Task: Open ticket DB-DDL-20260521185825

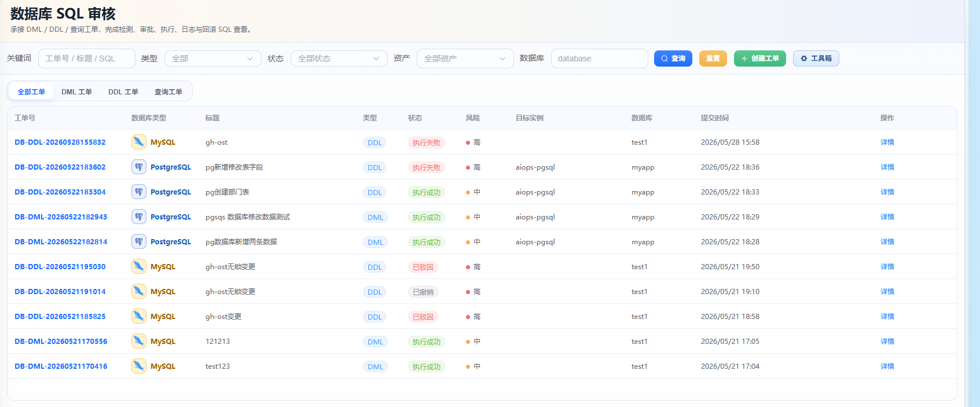Action: click(60, 316)
